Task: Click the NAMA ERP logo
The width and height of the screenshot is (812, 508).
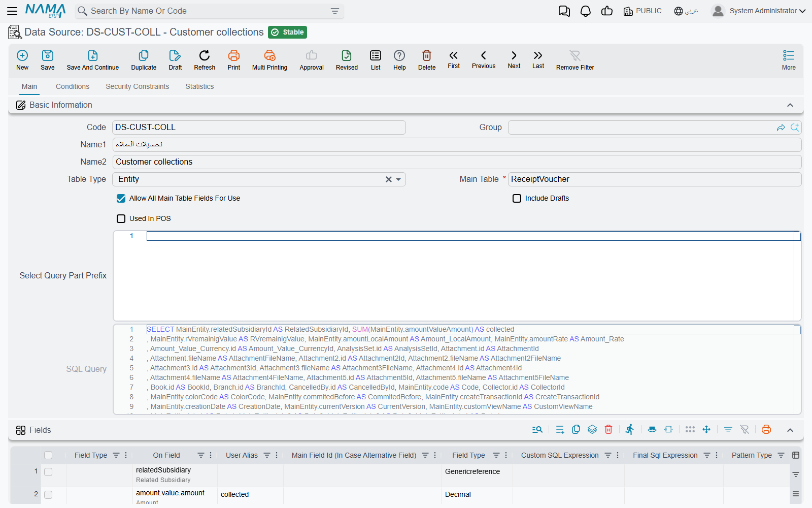Action: [46, 11]
